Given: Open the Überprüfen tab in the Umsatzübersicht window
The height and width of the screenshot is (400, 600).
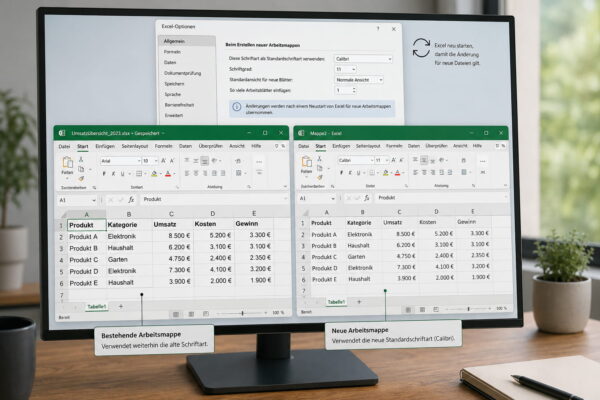Looking at the screenshot, I should [x=210, y=146].
